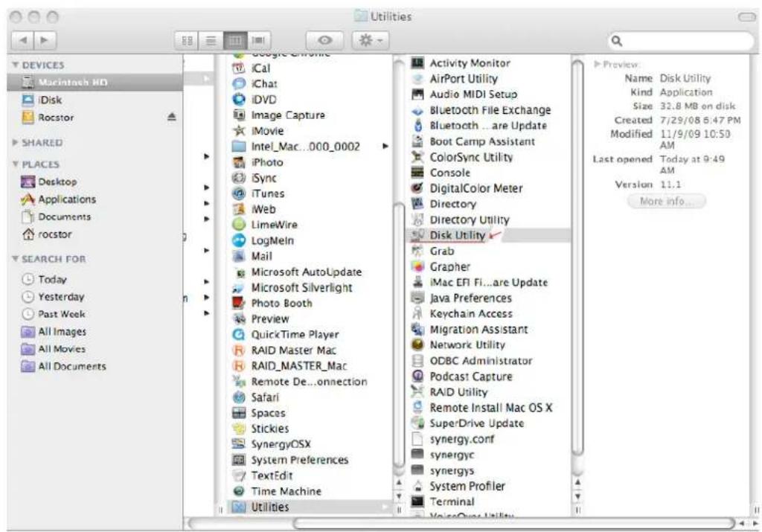
Task: Select the Disk Utility item
Action: pyautogui.click(x=488, y=235)
